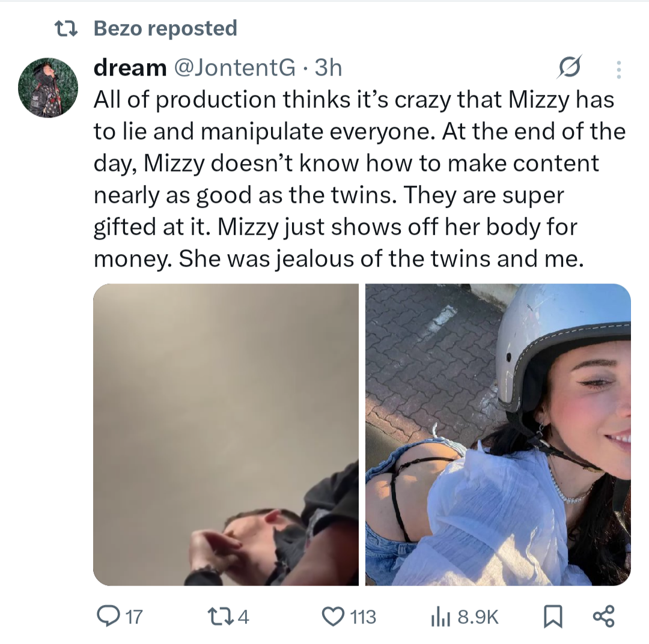Bookmark this post

[553, 616]
